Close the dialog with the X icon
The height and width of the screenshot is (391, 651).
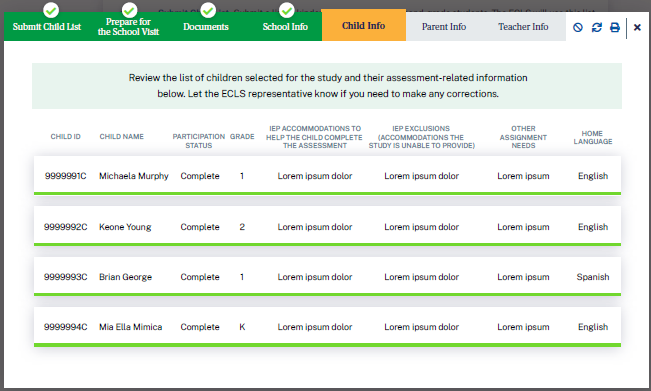[x=637, y=27]
